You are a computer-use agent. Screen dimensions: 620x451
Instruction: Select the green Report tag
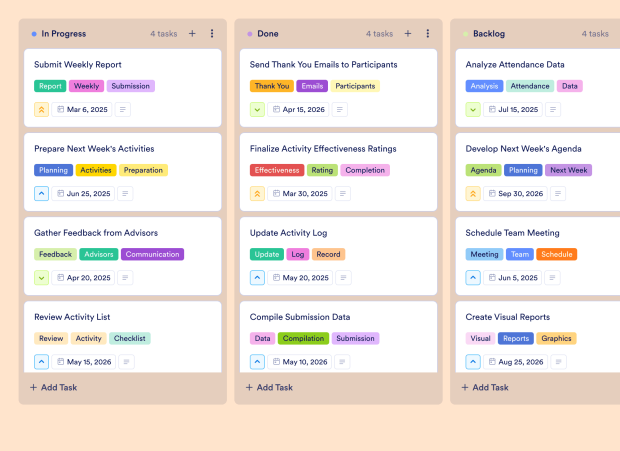coord(51,86)
